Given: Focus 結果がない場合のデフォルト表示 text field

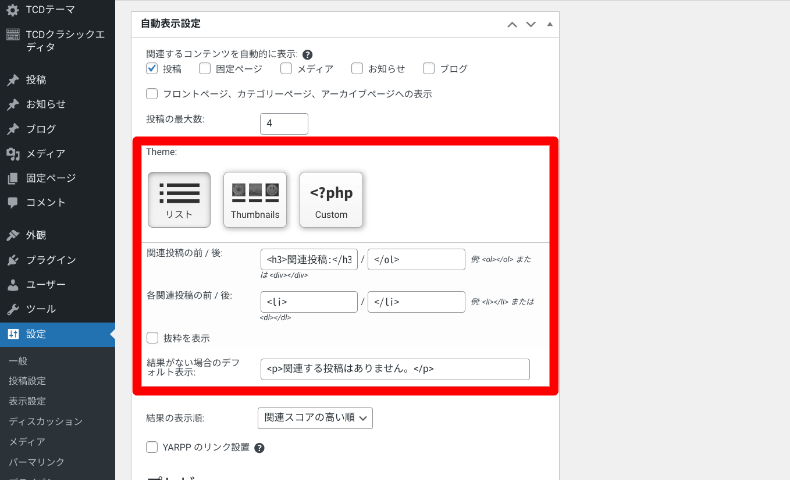Looking at the screenshot, I should click(x=395, y=369).
